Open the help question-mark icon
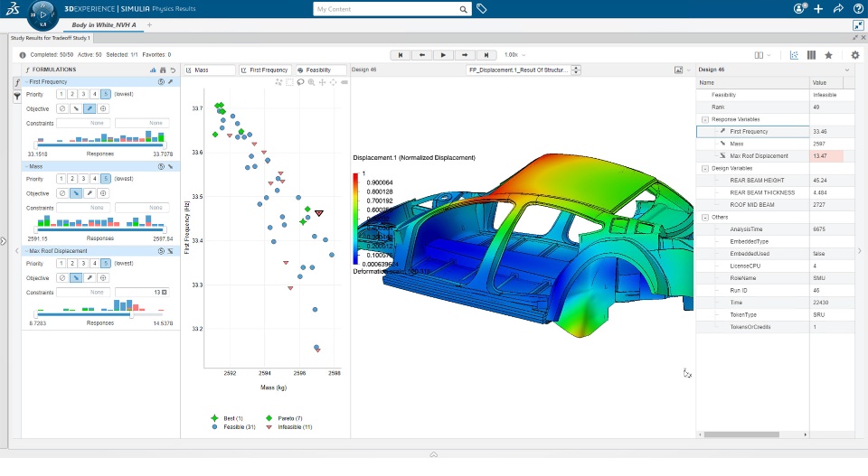This screenshot has width=868, height=476. tap(858, 9)
